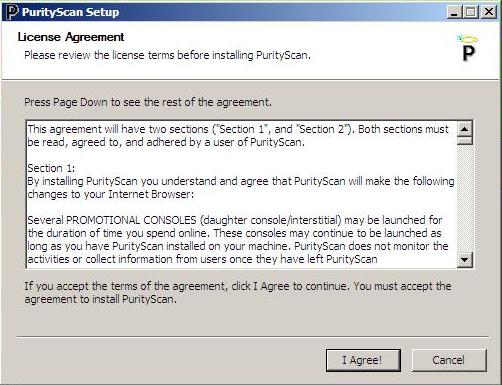Viewport: 502px width, 385px height.
Task: Click the license scrollbar thumb
Action: click(x=465, y=140)
